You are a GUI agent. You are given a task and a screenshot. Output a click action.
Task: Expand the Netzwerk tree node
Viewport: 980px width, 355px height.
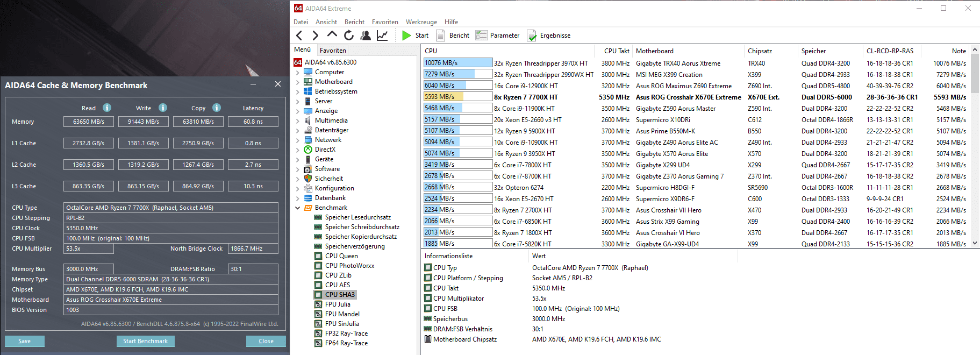tap(298, 140)
